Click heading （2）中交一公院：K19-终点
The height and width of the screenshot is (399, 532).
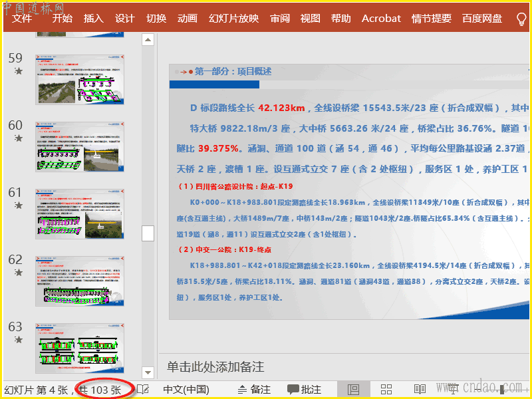(x=224, y=250)
